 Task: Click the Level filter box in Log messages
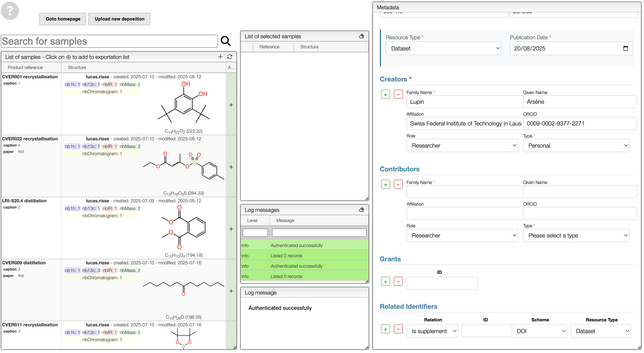tap(255, 233)
